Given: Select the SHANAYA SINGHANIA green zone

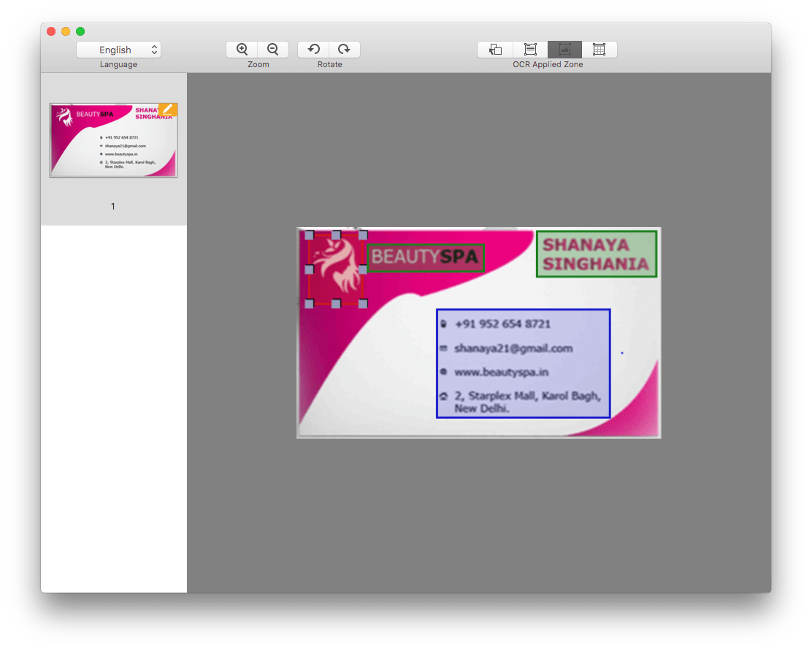Looking at the screenshot, I should coord(597,254).
